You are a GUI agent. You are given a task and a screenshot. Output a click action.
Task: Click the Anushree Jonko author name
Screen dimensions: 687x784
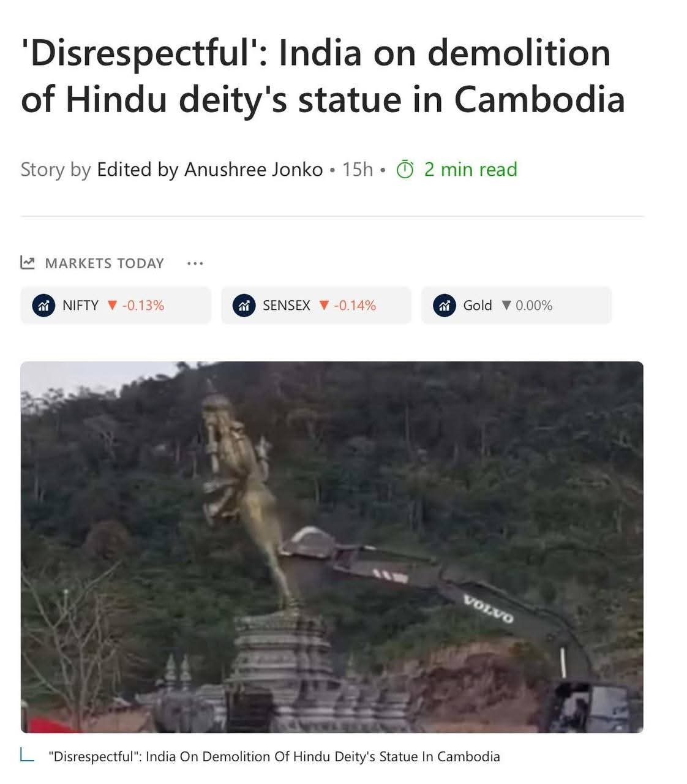click(253, 169)
